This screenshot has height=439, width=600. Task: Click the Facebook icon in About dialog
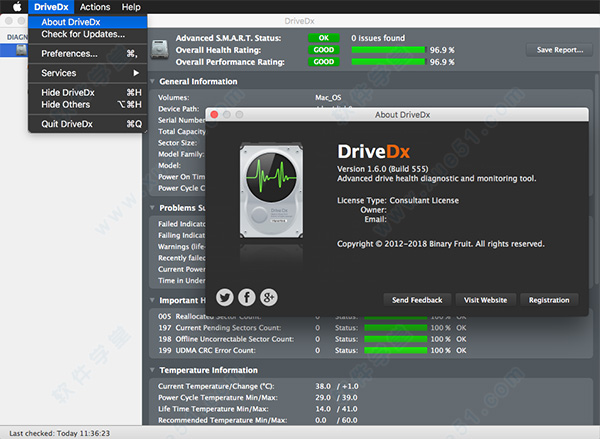pos(247,297)
